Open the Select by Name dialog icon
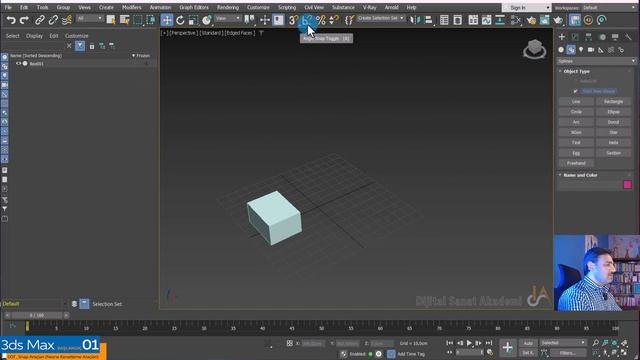The image size is (640, 360). (124, 20)
